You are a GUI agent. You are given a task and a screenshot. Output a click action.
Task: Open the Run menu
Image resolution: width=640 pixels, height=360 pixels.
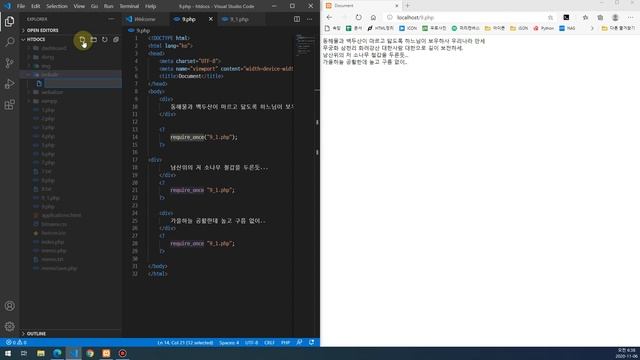(x=109, y=6)
